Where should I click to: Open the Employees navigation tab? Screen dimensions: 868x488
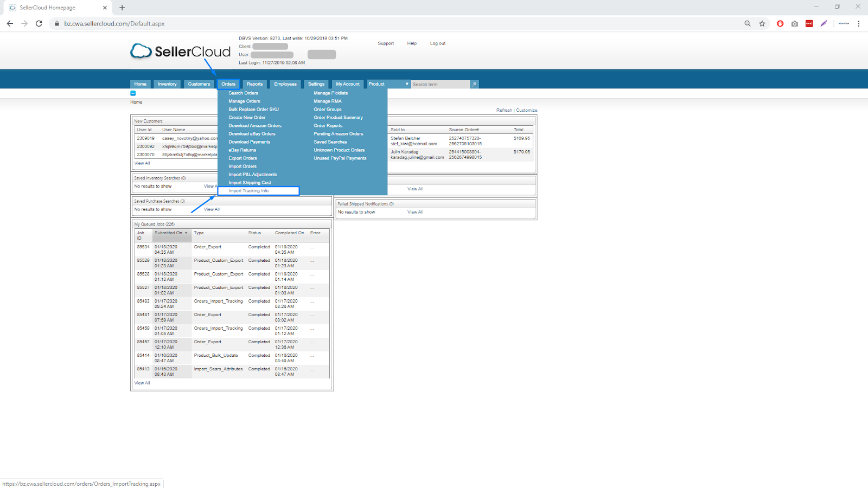(x=285, y=84)
